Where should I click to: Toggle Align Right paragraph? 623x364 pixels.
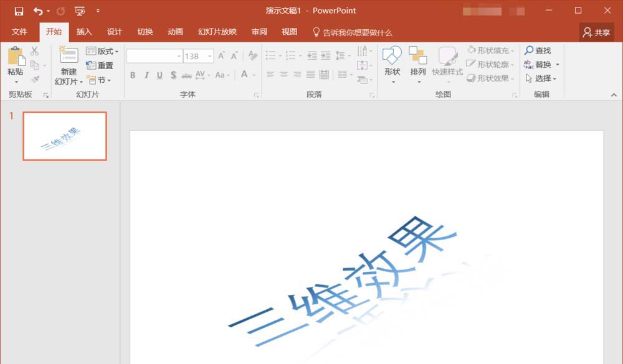pos(297,75)
